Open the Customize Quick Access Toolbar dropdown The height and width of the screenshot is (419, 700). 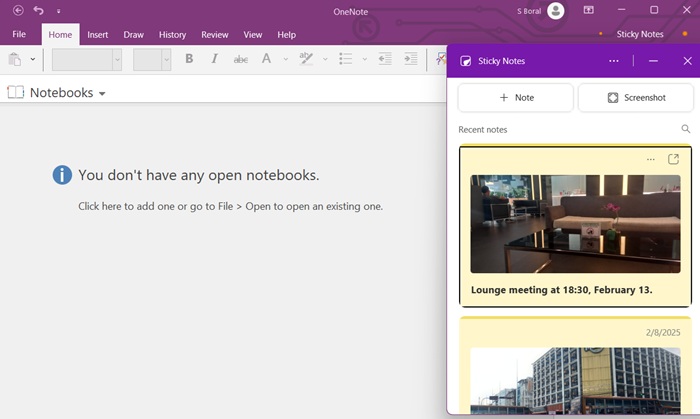58,11
